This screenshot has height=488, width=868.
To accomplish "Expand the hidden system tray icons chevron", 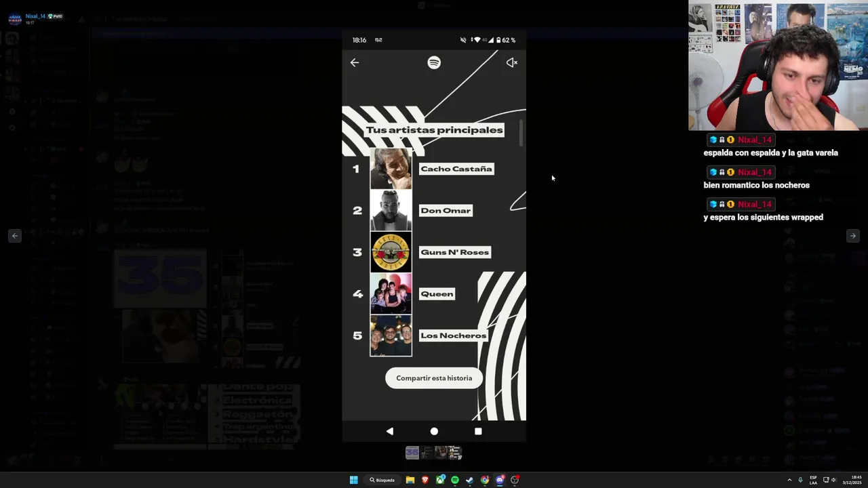I will tap(789, 480).
